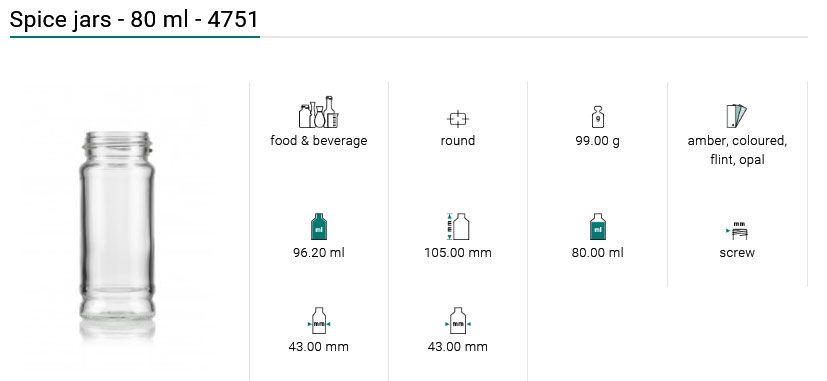Screen dimensions: 827x381
Task: Click the colour swatches icon above amber, coloured
Action: [x=737, y=116]
